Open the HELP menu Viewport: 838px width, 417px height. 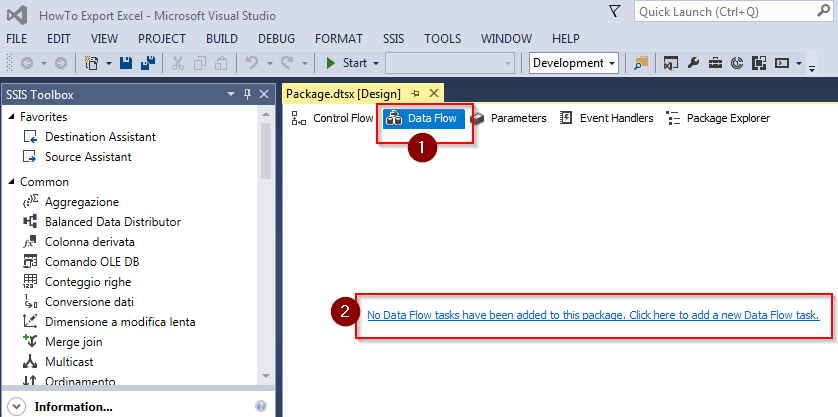[565, 39]
